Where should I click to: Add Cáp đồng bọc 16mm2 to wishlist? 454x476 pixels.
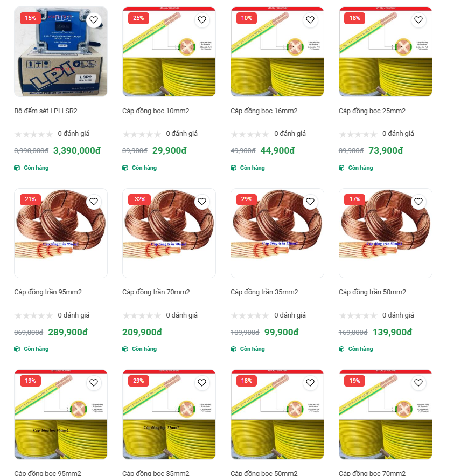pyautogui.click(x=310, y=20)
